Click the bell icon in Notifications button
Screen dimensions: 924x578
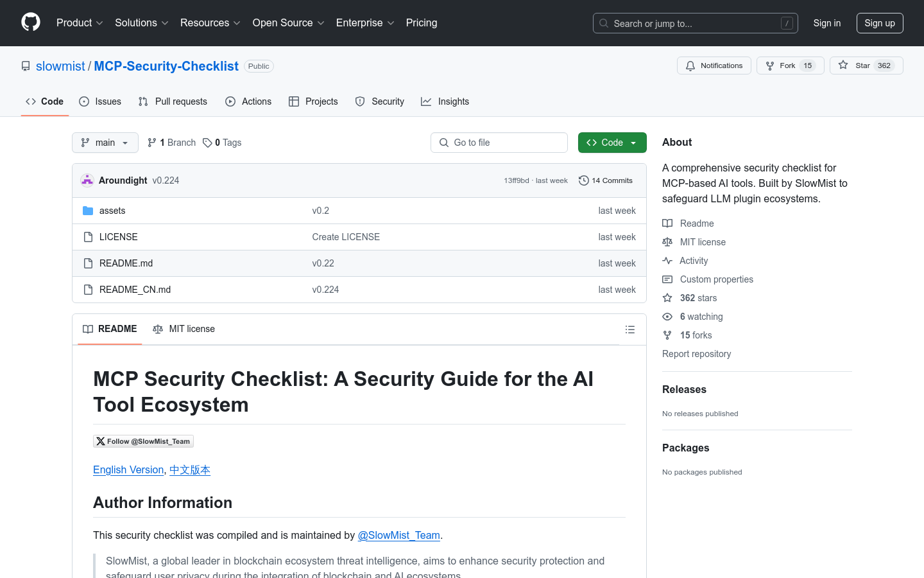pyautogui.click(x=690, y=66)
